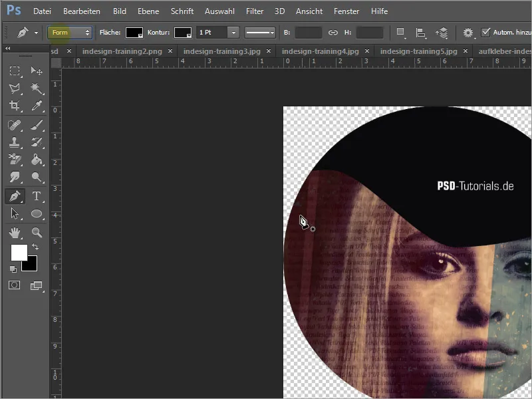The image size is (532, 399).
Task: Choose the Eraser tool
Action: point(14,160)
